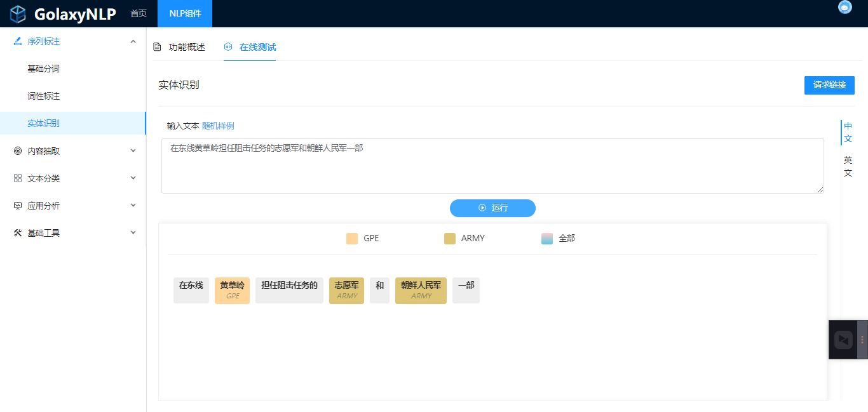Click the ARMY legend label text
The width and height of the screenshot is (868, 412).
tap(473, 239)
